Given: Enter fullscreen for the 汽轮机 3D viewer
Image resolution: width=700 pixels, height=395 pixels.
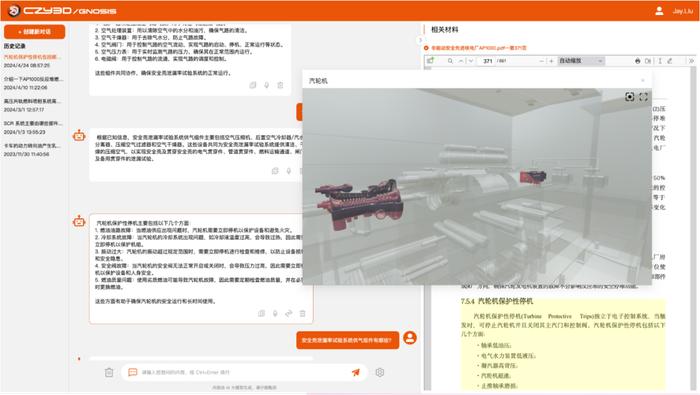Looking at the screenshot, I should pos(643,96).
